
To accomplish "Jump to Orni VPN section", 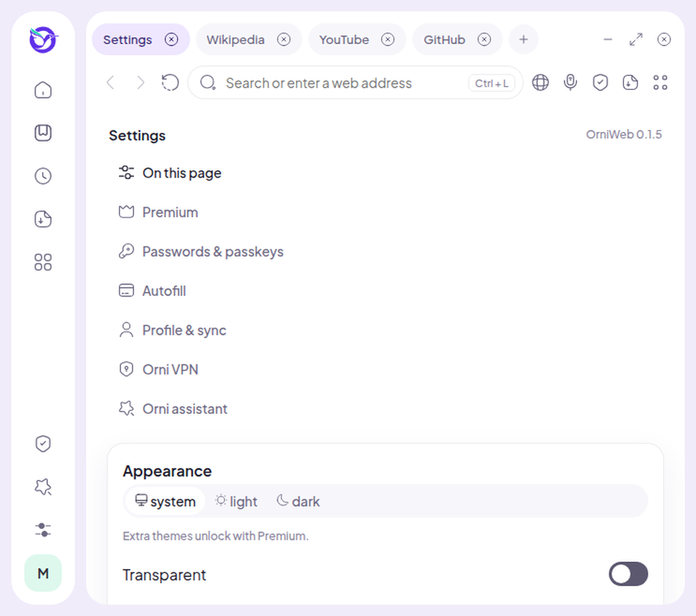I will [158, 370].
